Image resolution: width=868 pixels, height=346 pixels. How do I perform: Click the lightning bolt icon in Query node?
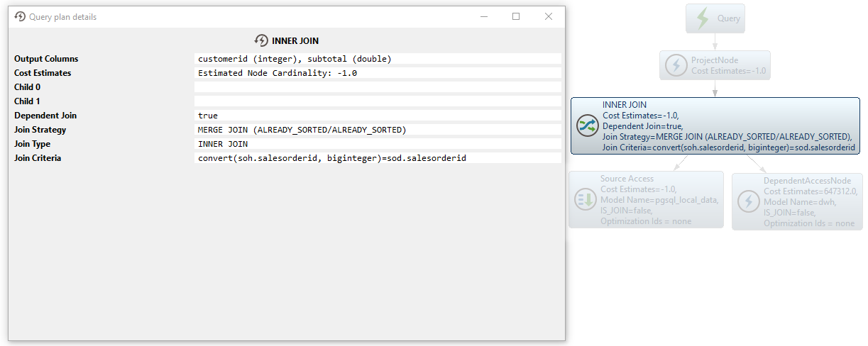(702, 18)
